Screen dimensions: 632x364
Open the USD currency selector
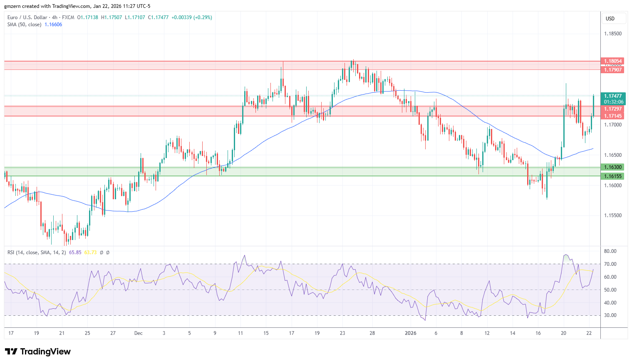pyautogui.click(x=614, y=19)
